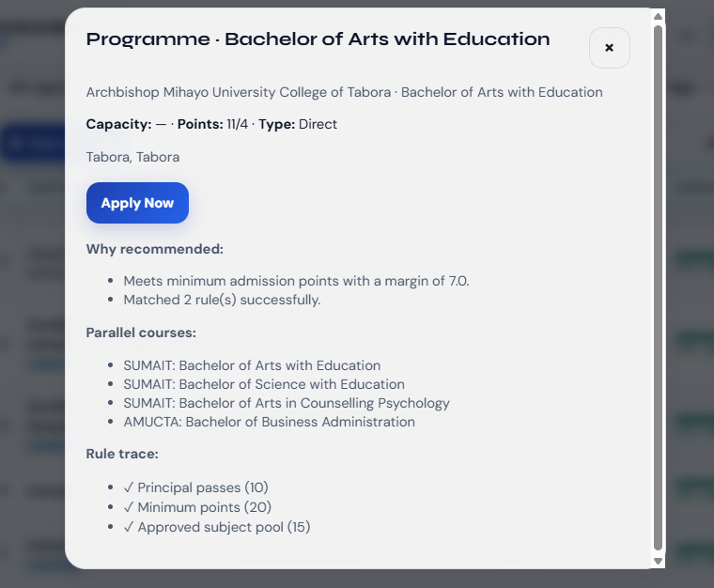Click the Tabora, Tabora location text
Image resolution: width=714 pixels, height=588 pixels.
coord(132,157)
